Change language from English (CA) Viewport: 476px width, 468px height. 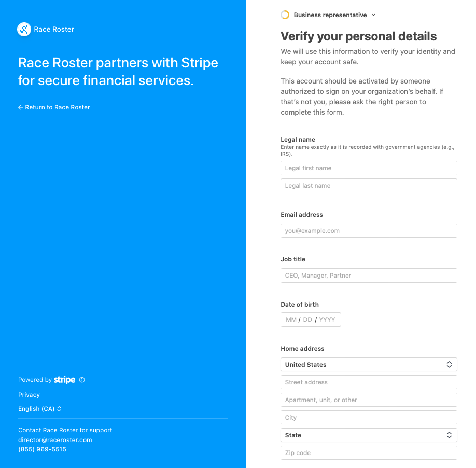pos(40,409)
